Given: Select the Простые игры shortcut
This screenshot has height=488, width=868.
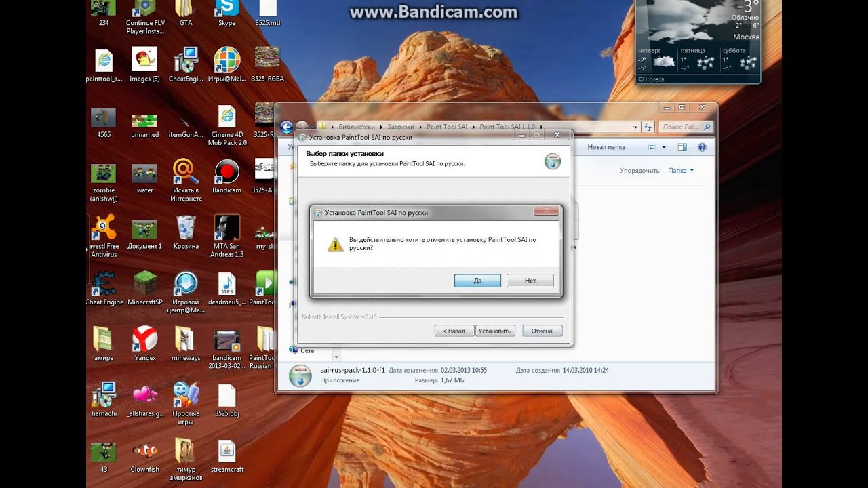Looking at the screenshot, I should [186, 403].
